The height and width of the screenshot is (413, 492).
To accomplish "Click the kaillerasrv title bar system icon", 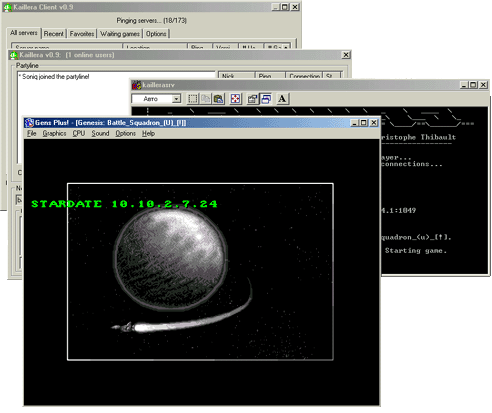I will tap(137, 85).
